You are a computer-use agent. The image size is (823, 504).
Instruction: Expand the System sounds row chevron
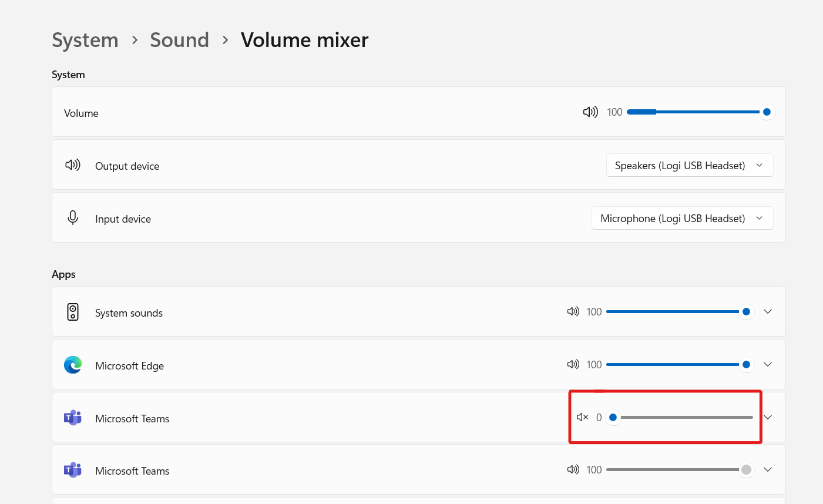(768, 311)
